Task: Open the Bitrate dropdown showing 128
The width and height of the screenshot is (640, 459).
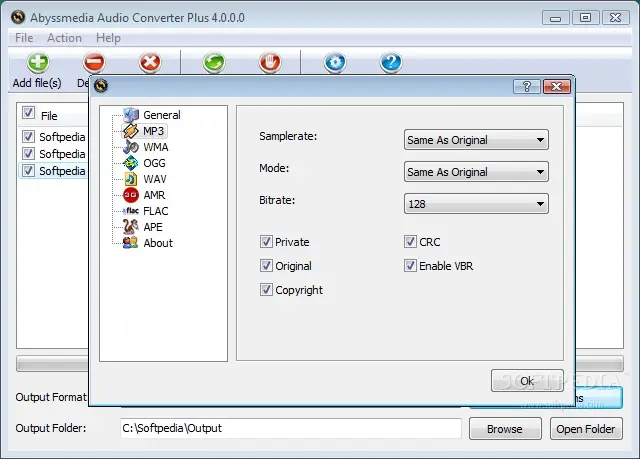Action: (x=476, y=204)
